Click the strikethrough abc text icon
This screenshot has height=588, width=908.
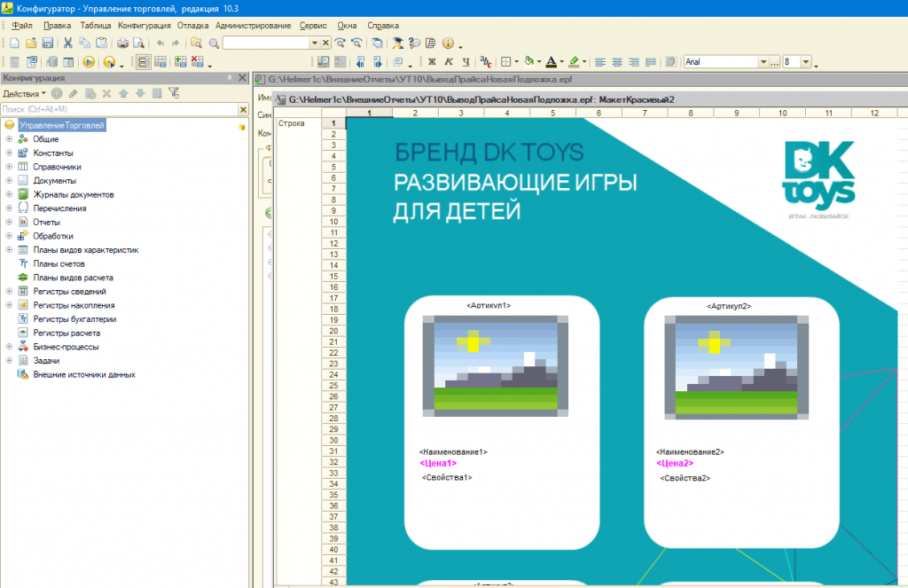[x=486, y=62]
